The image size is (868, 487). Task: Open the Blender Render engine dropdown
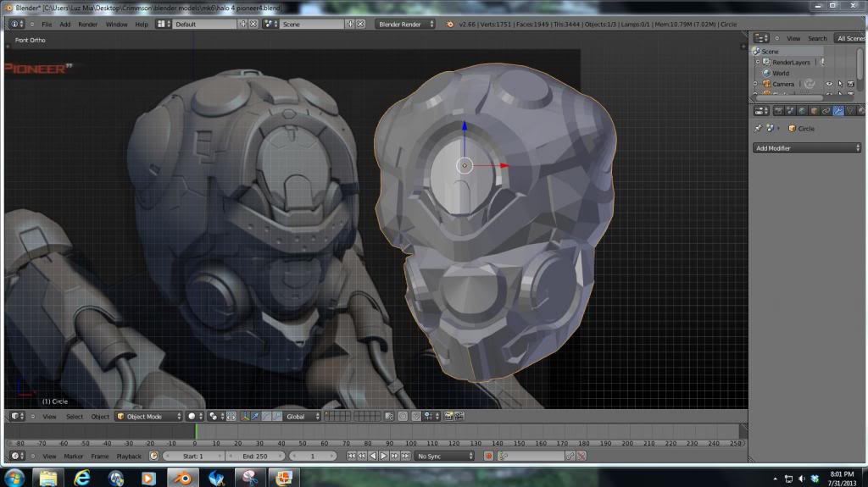405,25
